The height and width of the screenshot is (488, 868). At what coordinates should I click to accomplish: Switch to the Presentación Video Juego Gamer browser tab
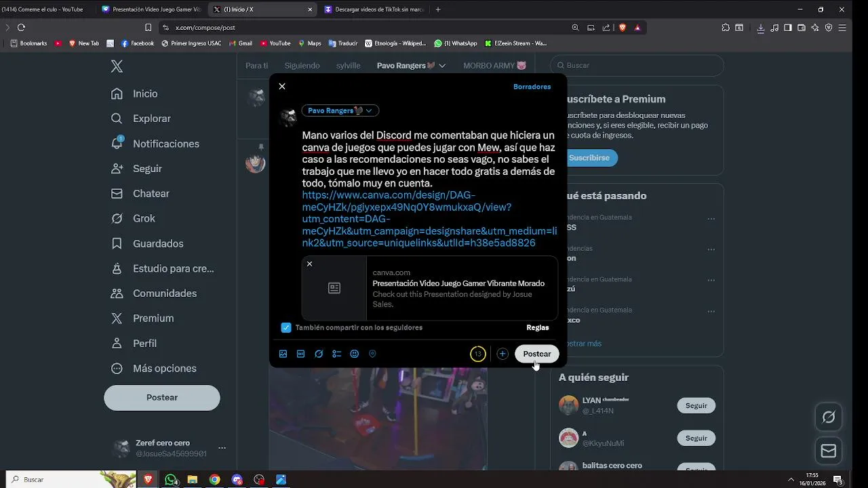[x=151, y=9]
